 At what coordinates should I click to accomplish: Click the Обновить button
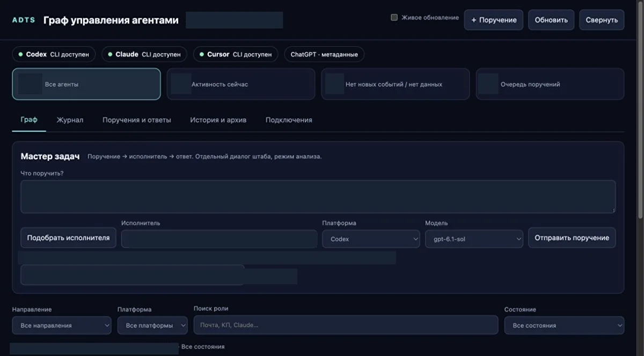click(x=551, y=20)
